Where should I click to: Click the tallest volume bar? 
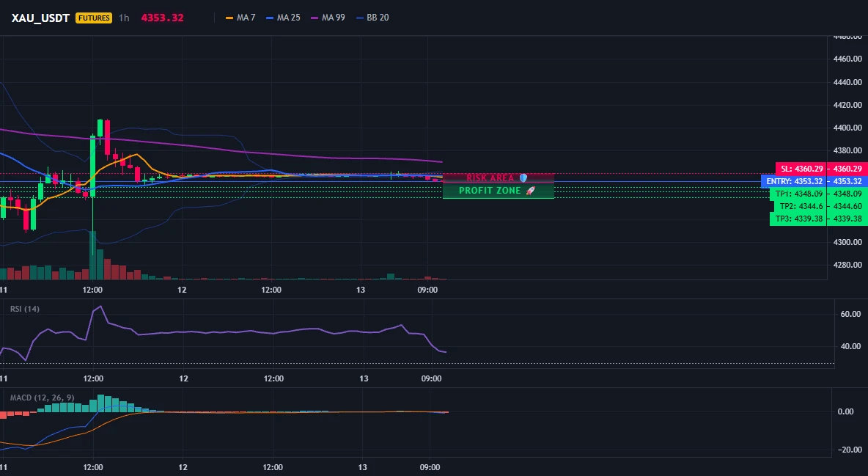point(92,255)
